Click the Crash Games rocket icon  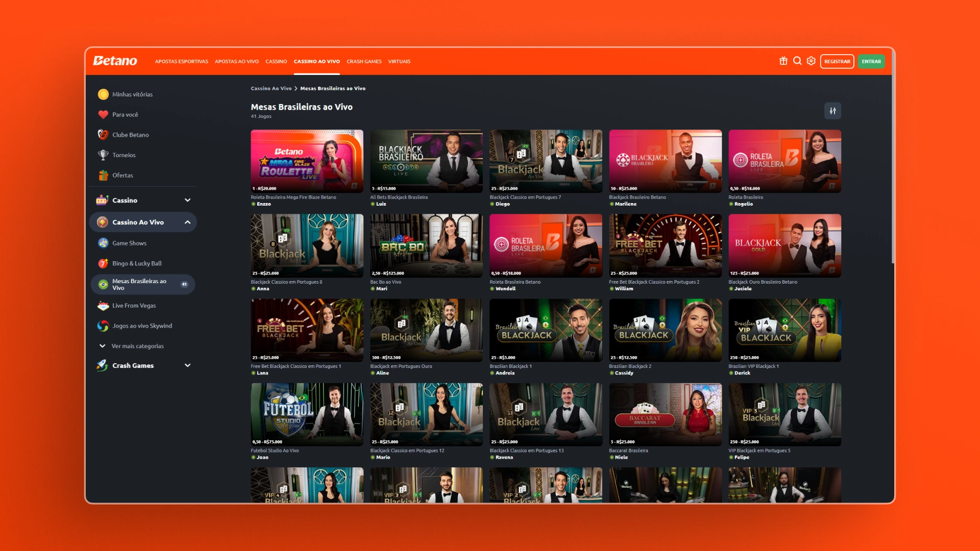102,365
